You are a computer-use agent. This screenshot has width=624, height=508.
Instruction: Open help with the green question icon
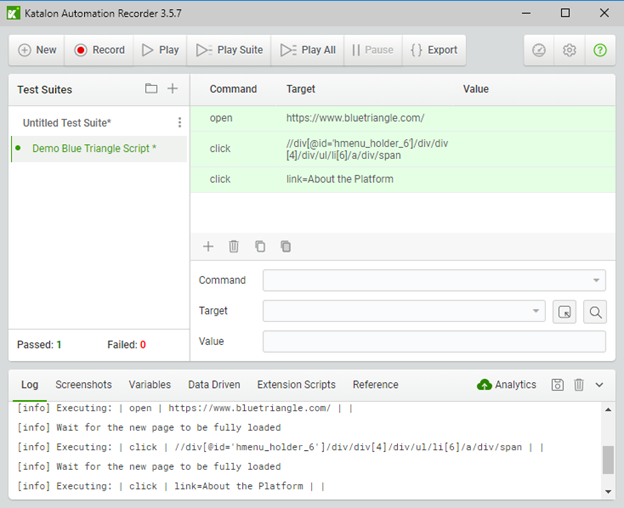(x=600, y=50)
